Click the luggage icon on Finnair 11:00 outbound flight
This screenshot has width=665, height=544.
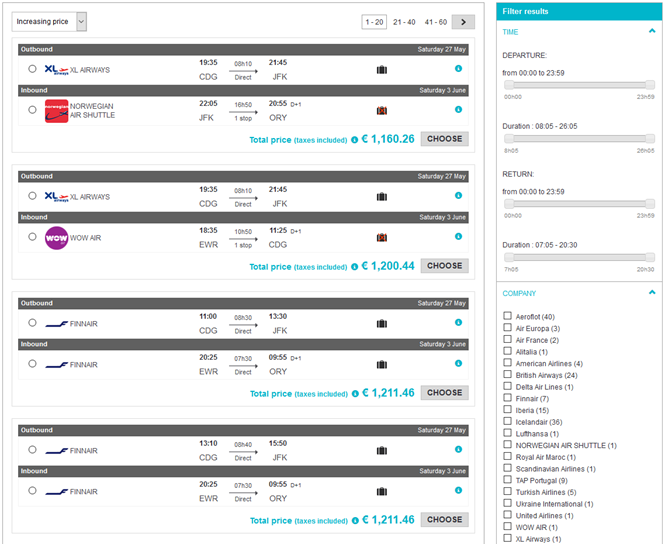(x=381, y=324)
